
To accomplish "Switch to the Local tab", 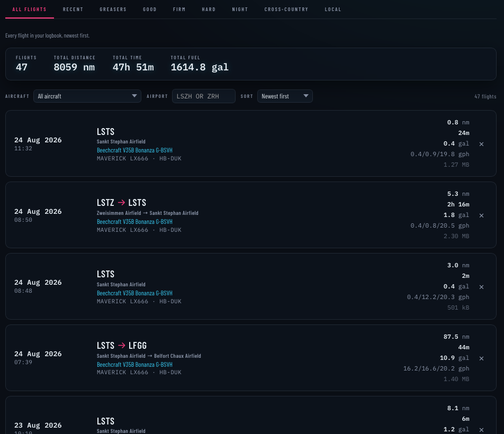I will 332,10.
